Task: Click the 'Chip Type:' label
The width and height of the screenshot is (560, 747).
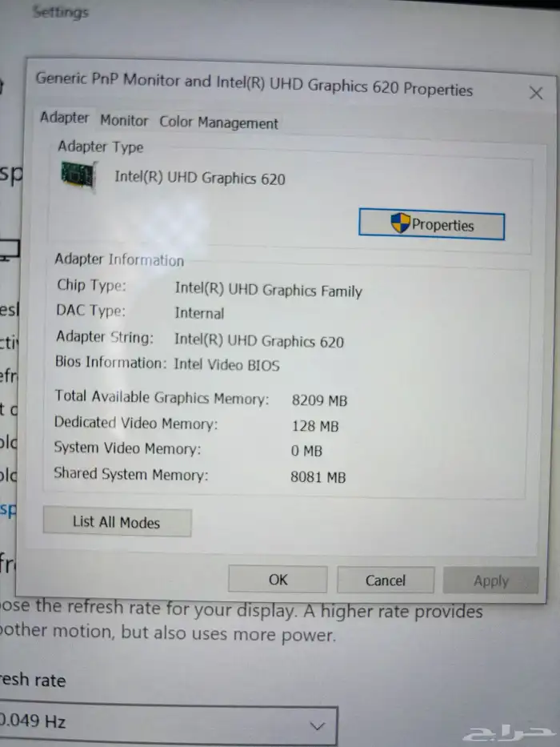Action: [x=91, y=285]
